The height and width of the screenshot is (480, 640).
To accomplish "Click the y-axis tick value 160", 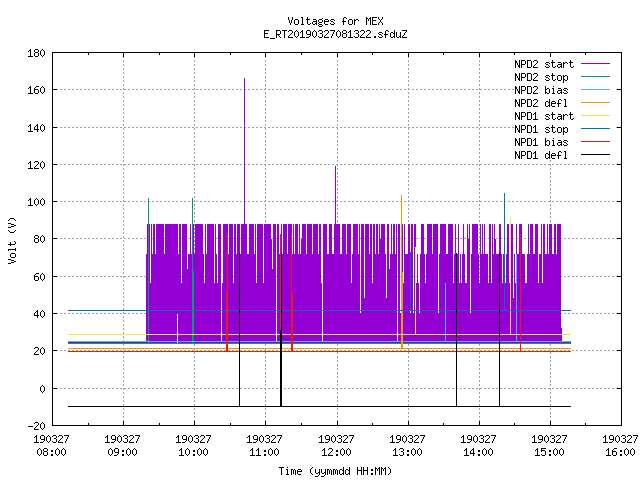I will pyautogui.click(x=36, y=90).
